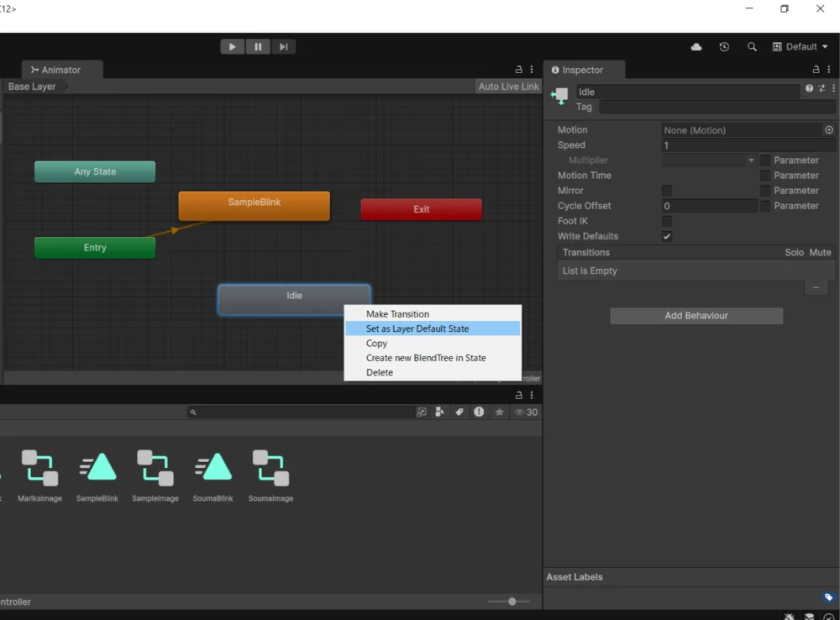Toggle hidden packages visibility count

pyautogui.click(x=526, y=412)
